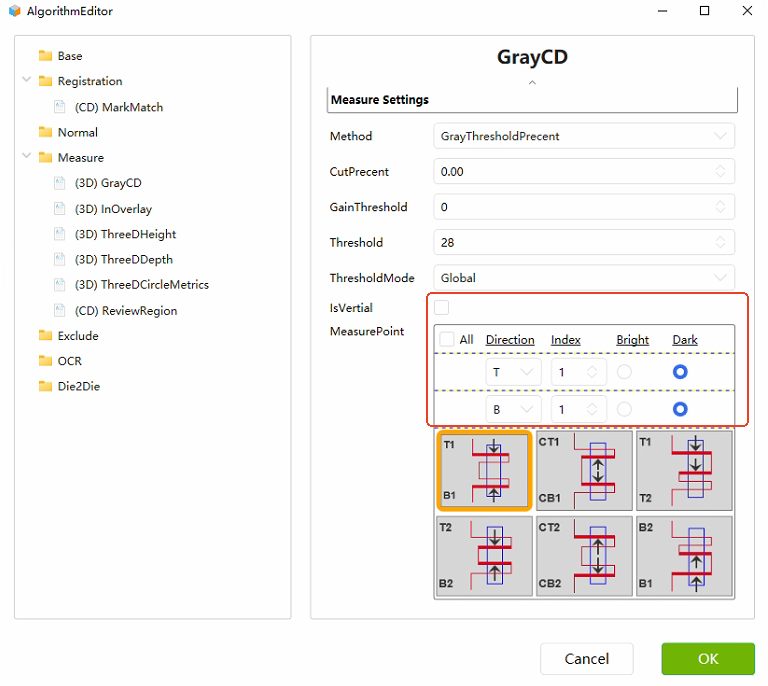
Task: Open the ThresholdMode Global dropdown
Action: coord(584,278)
